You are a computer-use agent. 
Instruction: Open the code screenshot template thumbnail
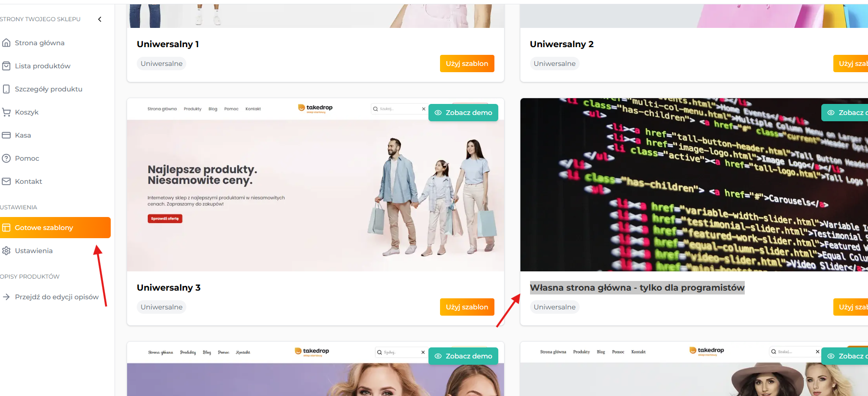pos(694,185)
